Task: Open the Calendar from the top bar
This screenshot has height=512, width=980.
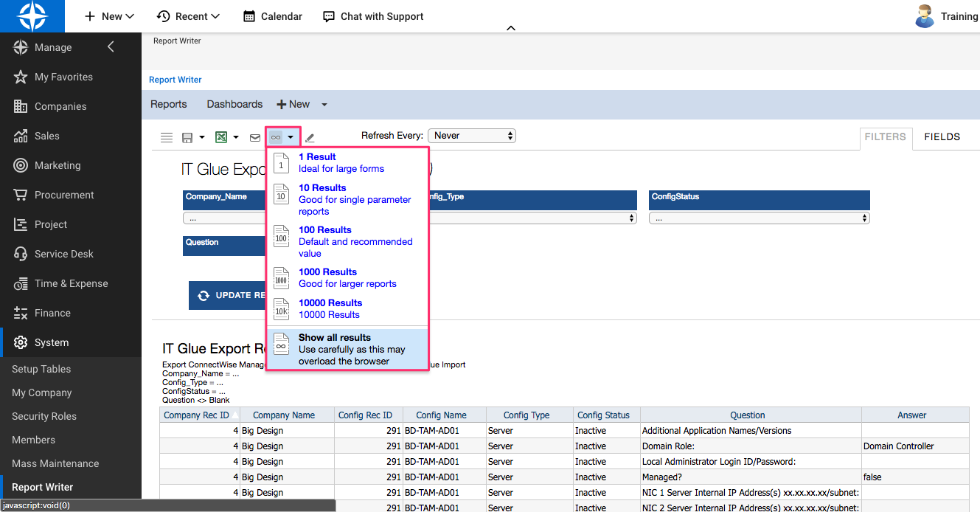Action: coord(272,15)
